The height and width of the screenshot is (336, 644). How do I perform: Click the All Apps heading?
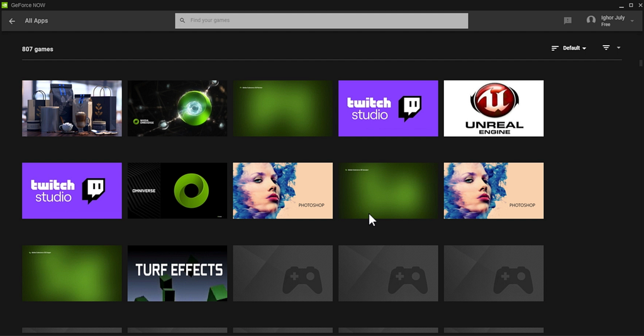pos(36,21)
